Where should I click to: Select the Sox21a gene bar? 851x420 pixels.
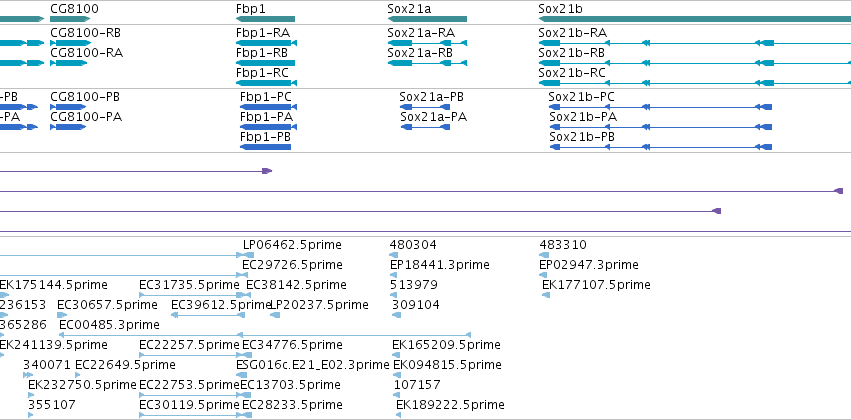coord(427,19)
